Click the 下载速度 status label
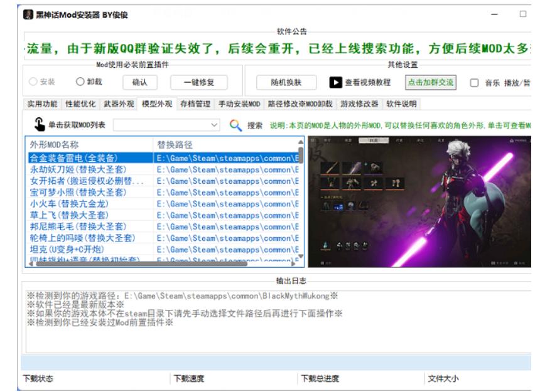The width and height of the screenshot is (540, 392). [189, 379]
